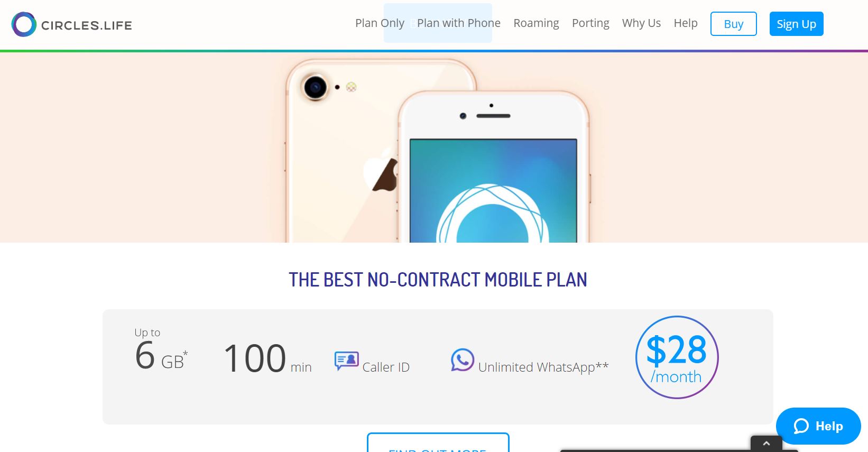Select Why Us in navigation

(641, 23)
